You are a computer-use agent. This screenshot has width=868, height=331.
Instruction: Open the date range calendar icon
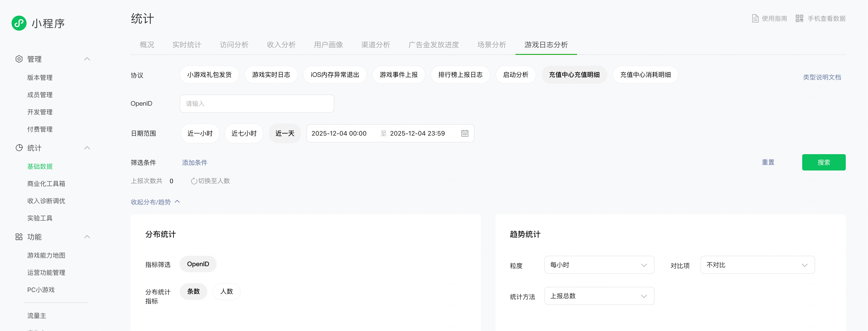(465, 133)
